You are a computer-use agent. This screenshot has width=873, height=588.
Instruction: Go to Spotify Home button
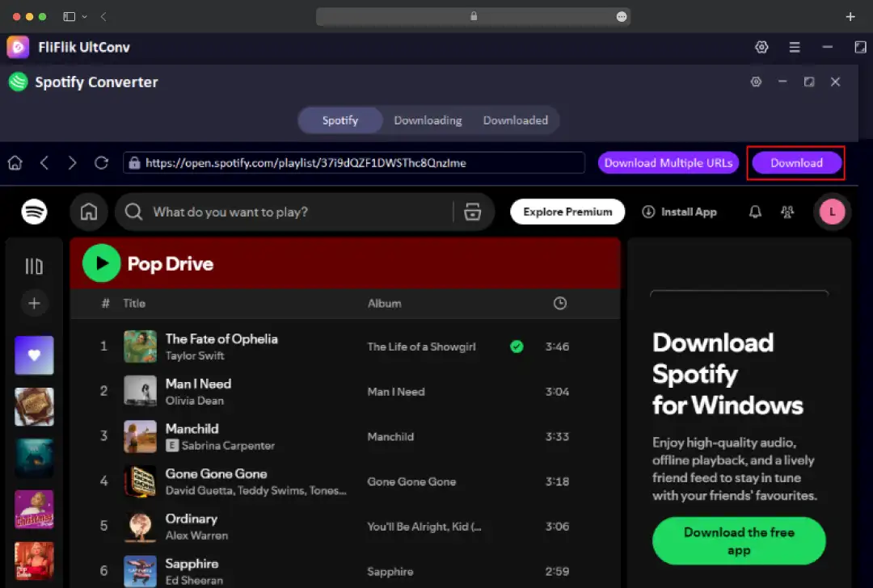[x=89, y=212]
